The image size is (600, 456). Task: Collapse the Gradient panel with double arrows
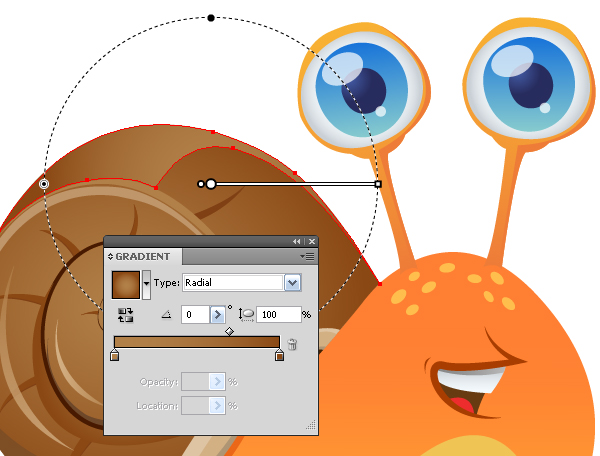[297, 241]
